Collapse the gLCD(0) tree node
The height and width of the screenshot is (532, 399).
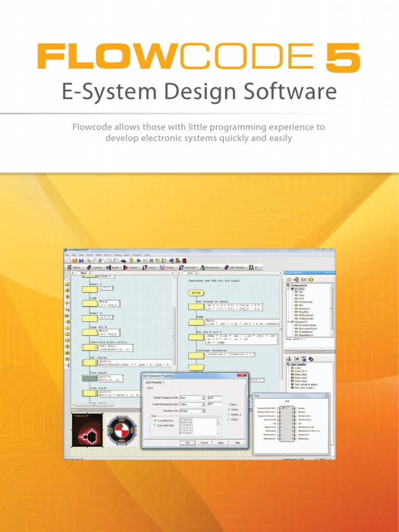pyautogui.click(x=288, y=289)
